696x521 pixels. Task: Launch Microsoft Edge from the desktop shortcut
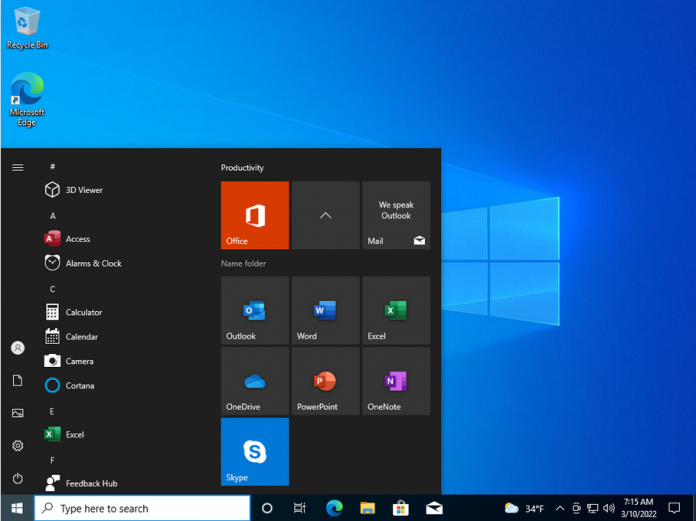pos(27,99)
